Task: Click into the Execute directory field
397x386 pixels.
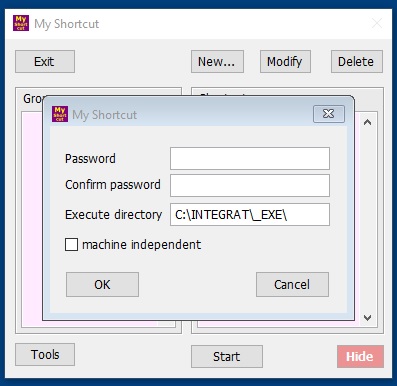Action: [250, 215]
